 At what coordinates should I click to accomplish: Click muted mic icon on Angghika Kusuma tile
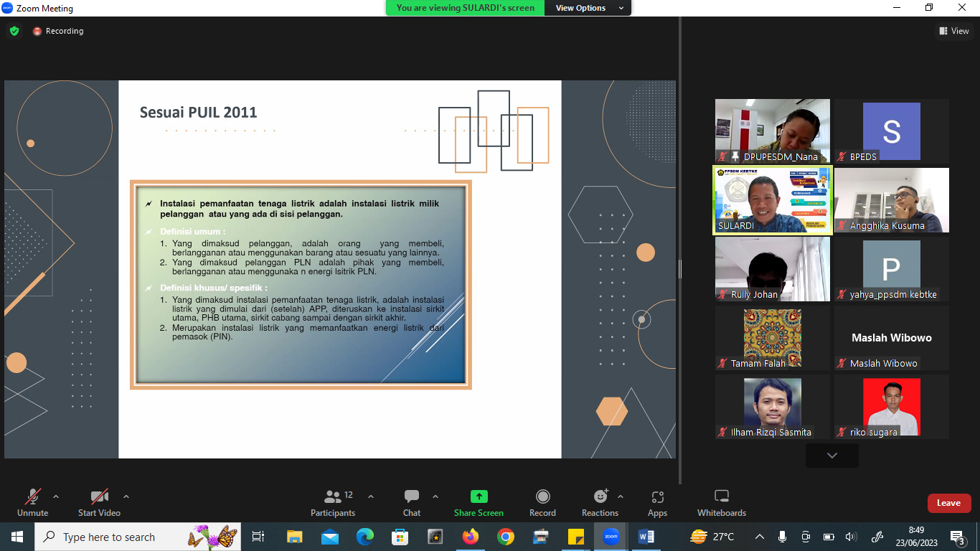(842, 225)
